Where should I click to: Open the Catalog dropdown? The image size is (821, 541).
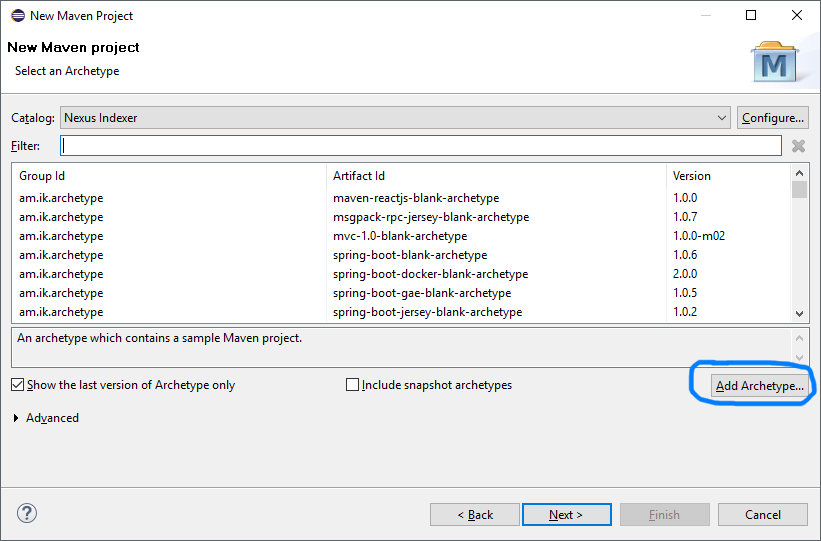[x=395, y=118]
